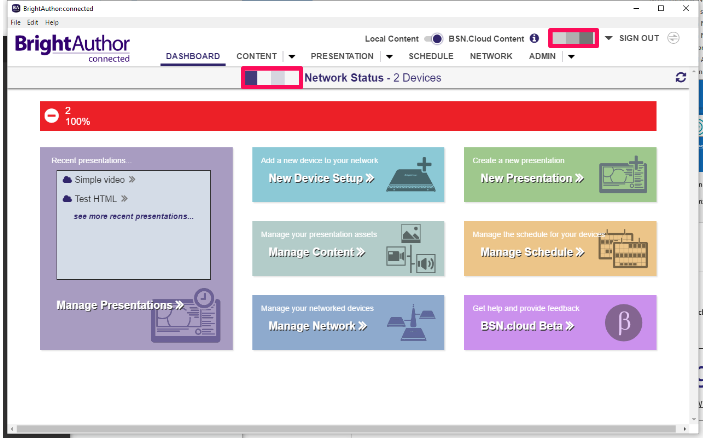Click the Network Status - 2 Devices heading
This screenshot has height=441, width=705.
373,78
